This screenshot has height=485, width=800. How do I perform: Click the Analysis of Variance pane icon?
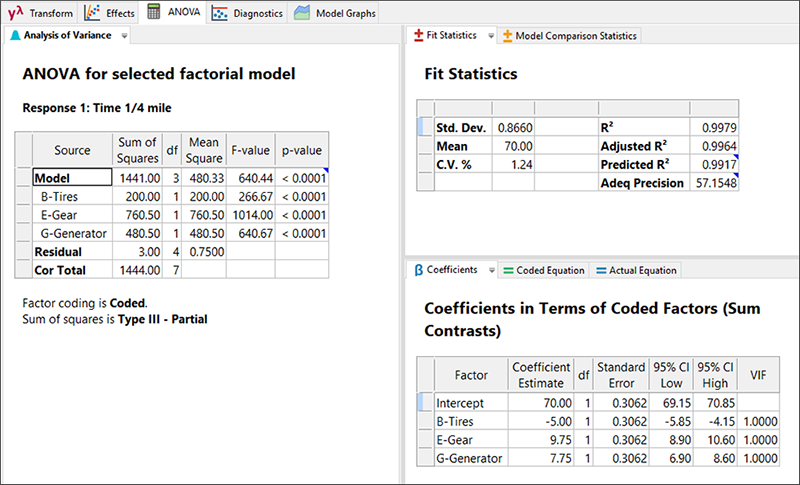click(x=14, y=35)
